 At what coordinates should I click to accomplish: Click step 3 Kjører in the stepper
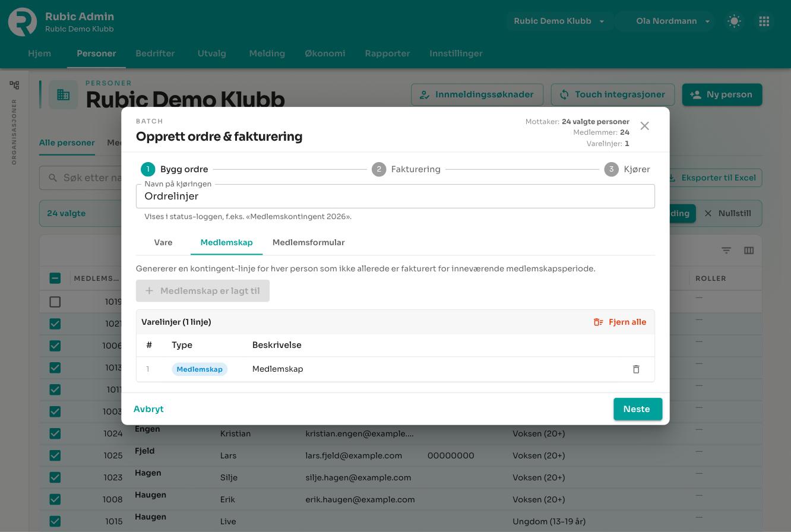pos(628,169)
